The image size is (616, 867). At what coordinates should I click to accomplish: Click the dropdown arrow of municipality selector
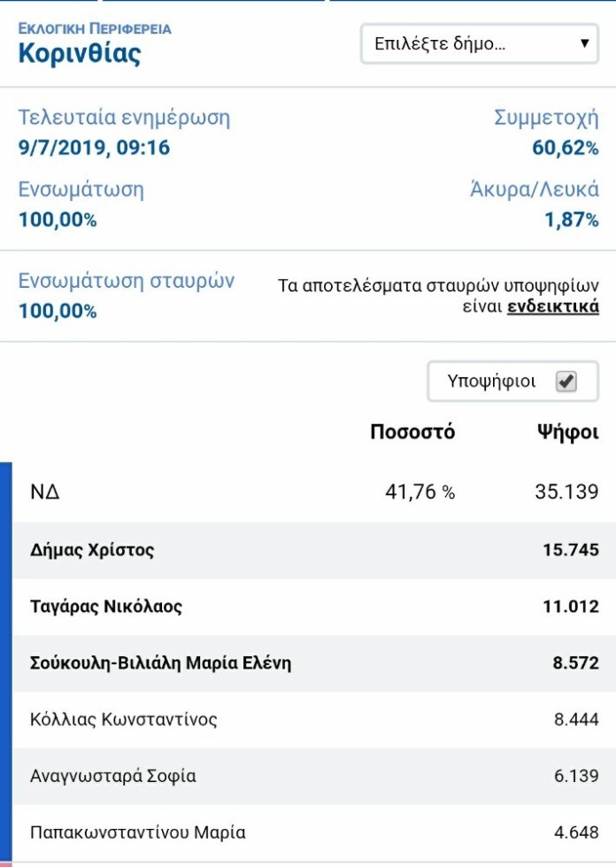[x=584, y=43]
